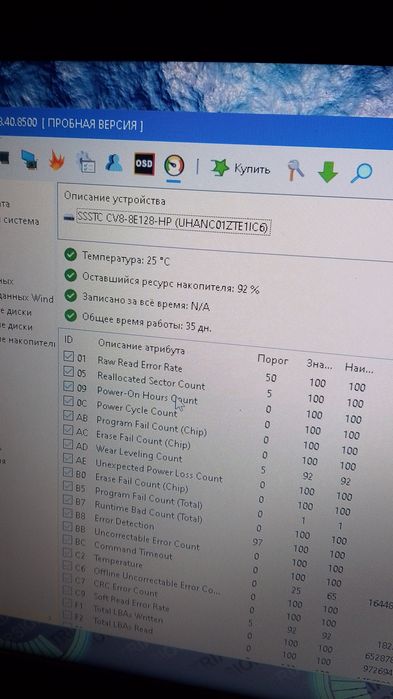Image resolution: width=393 pixels, height=699 pixels.
Task: Click green check icon beside Температура
Action: [x=70, y=255]
